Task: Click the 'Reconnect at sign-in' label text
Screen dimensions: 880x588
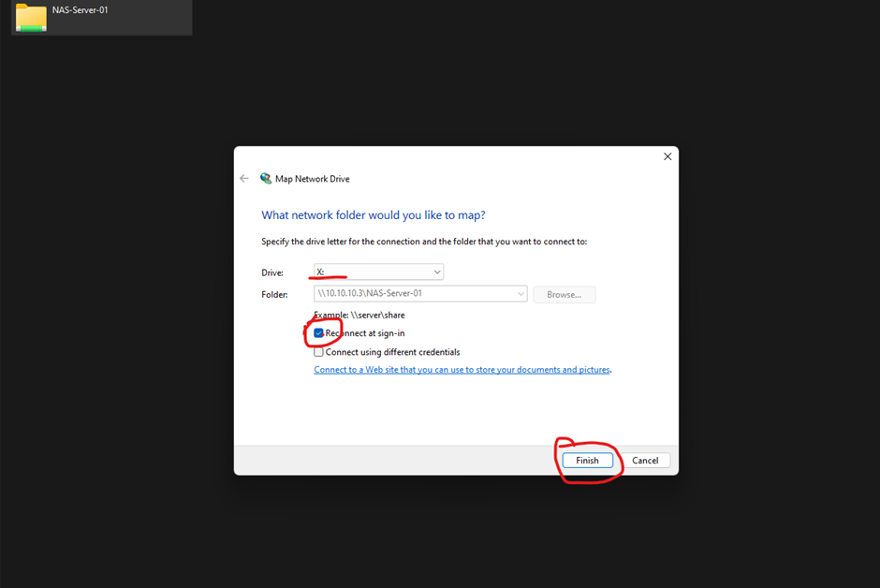Action: [x=365, y=333]
